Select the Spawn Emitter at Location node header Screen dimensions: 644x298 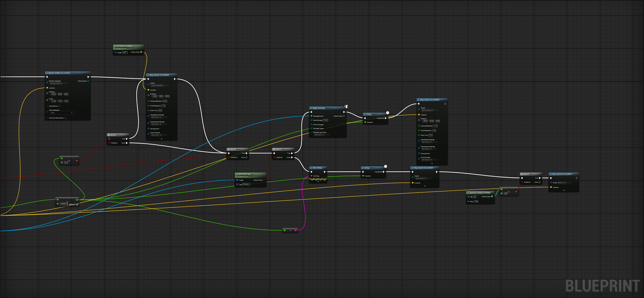click(68, 73)
